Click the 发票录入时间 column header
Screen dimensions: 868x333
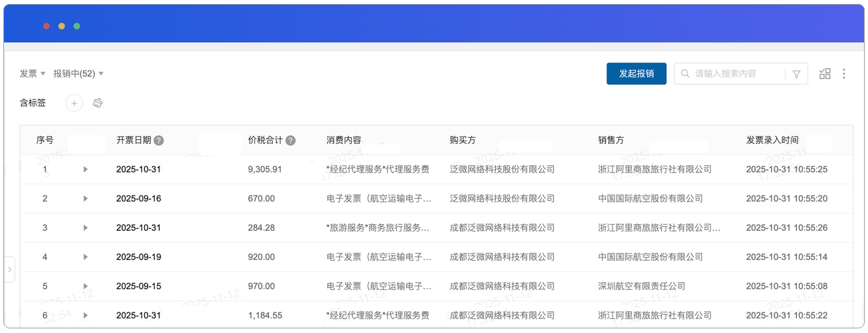point(772,141)
